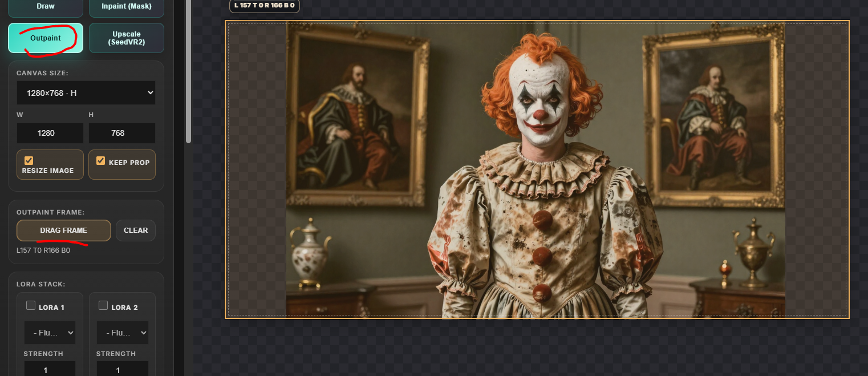Open the LORA 1 model dropdown
The image size is (868, 376).
50,333
